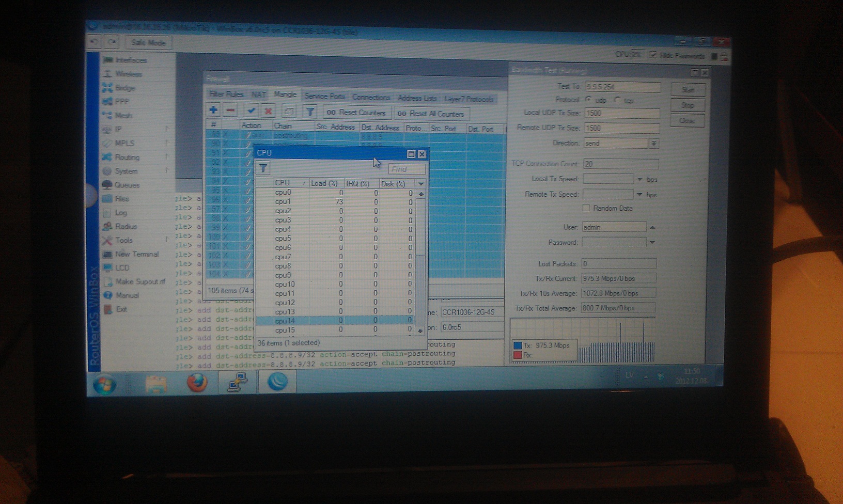Click Make Supout.rif in sidebar
Viewport: 843px width, 504px height.
point(134,281)
